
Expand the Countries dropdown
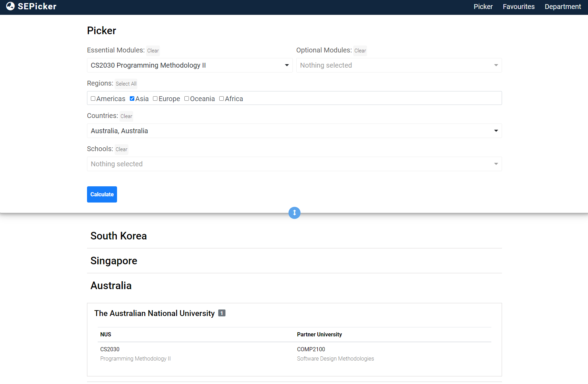click(x=295, y=131)
